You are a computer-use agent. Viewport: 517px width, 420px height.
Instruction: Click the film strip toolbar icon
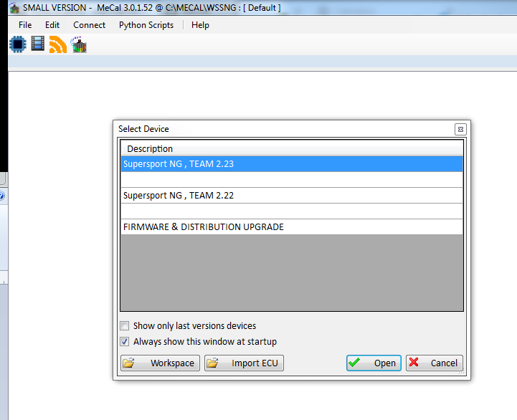point(38,44)
